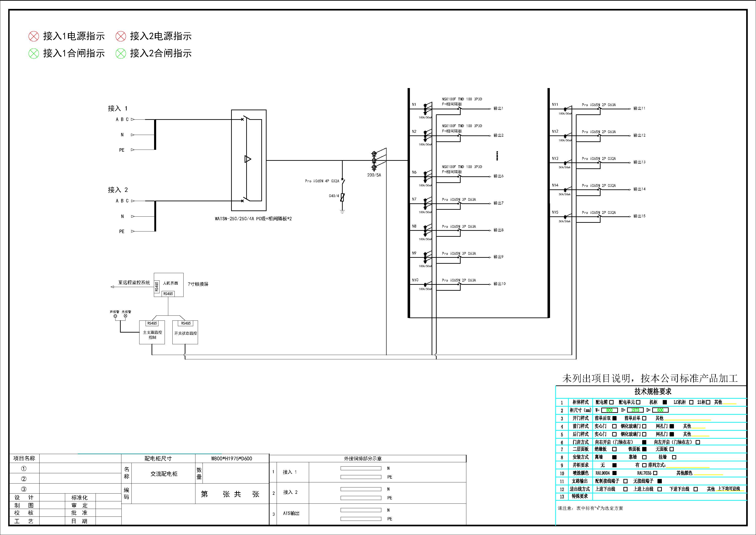The width and height of the screenshot is (756, 535).
Task: Toggle the 铁面板 checkbox
Action: (644, 449)
